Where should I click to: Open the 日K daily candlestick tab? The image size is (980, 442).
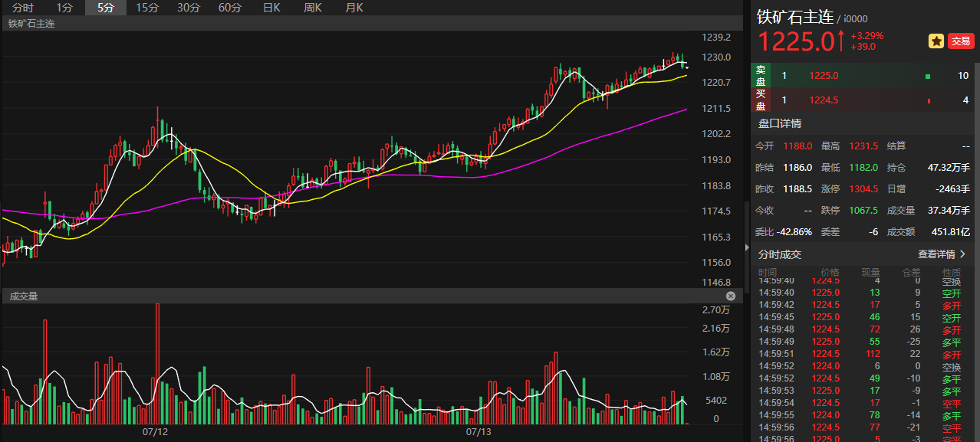tap(271, 8)
